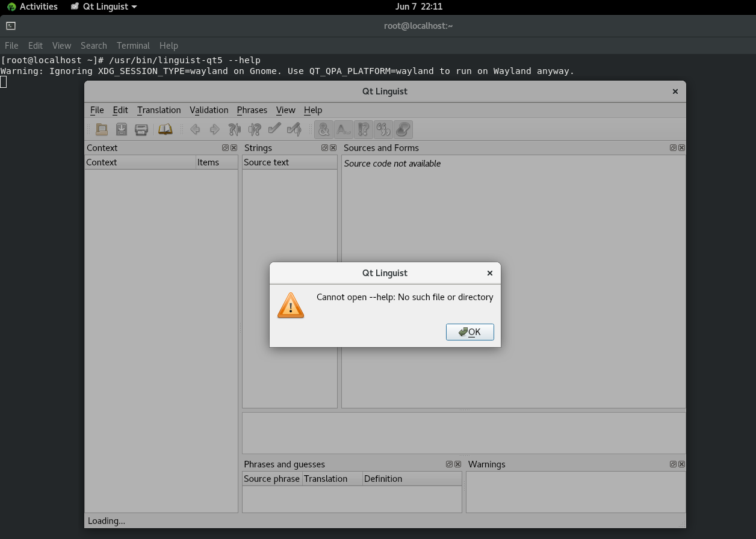
Task: Click the Open file toolbar icon
Action: 102,129
